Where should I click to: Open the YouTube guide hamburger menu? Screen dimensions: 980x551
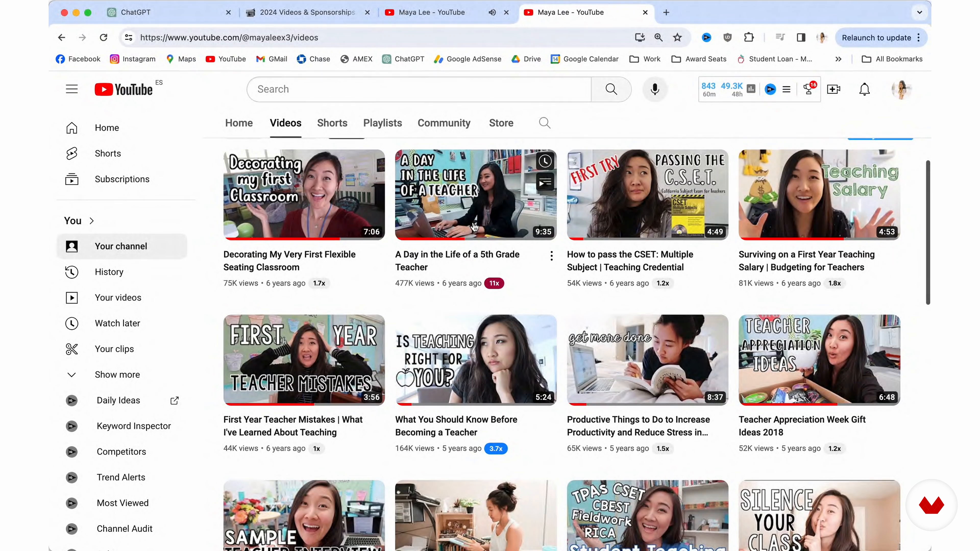coord(71,89)
